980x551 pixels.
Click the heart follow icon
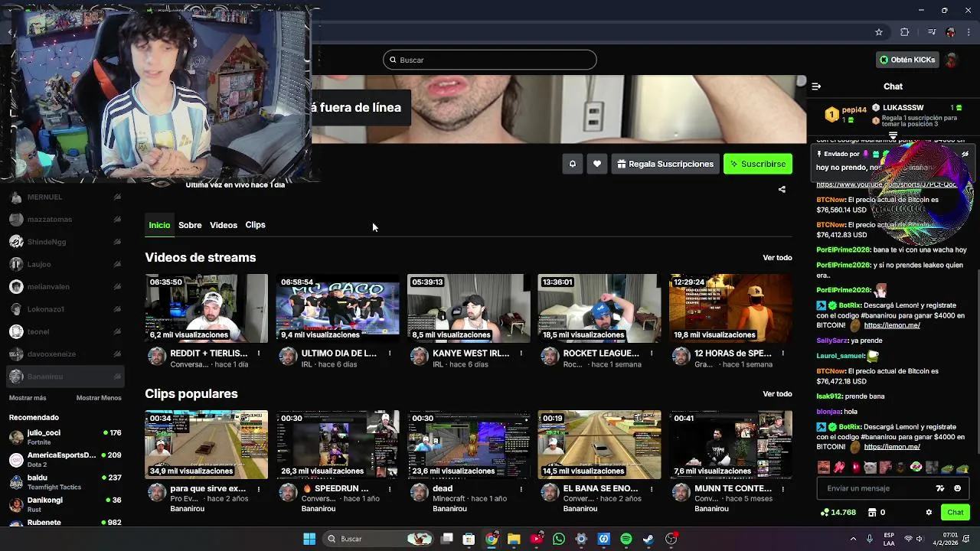[x=597, y=164]
